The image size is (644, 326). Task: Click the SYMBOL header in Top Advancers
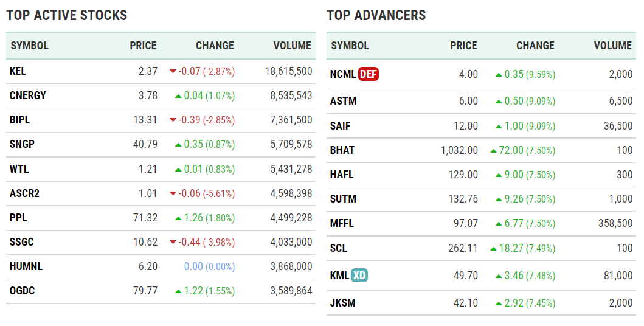[x=350, y=46]
